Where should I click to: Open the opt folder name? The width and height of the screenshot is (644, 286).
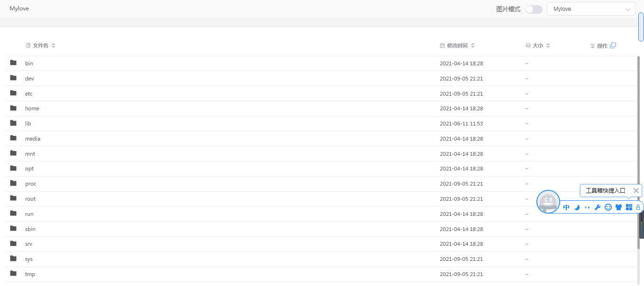(x=29, y=168)
